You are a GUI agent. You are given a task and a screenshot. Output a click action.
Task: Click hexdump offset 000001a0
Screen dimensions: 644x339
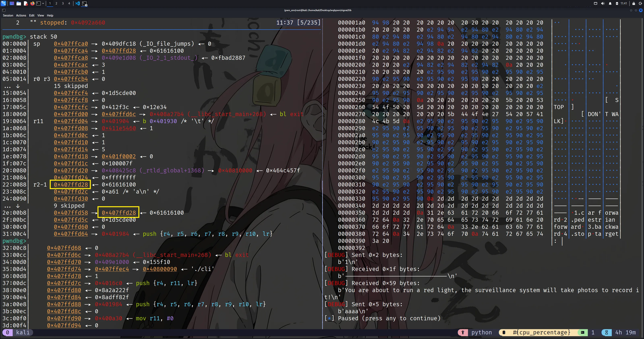click(x=351, y=23)
